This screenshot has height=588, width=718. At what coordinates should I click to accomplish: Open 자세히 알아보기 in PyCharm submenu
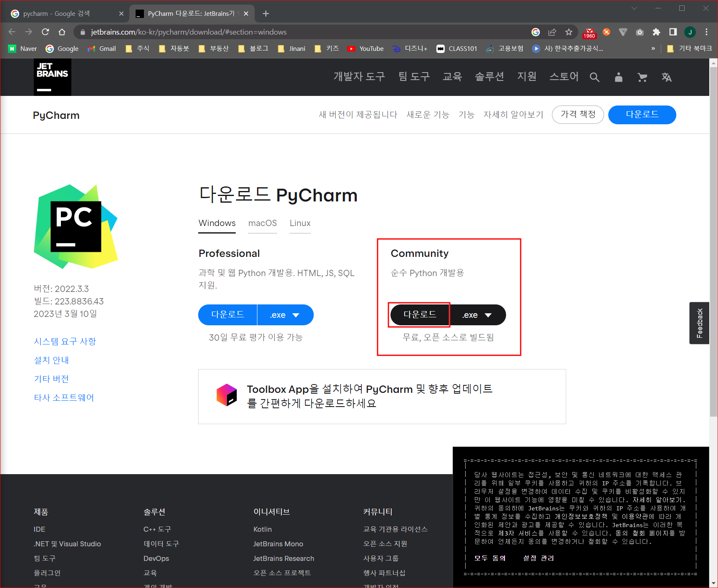coord(513,115)
